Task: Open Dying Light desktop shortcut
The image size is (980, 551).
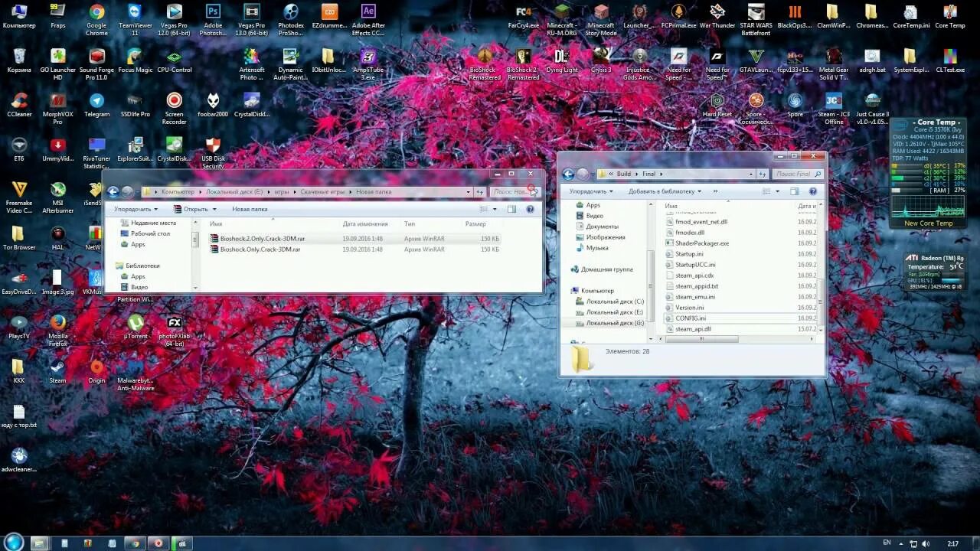Action: click(561, 60)
